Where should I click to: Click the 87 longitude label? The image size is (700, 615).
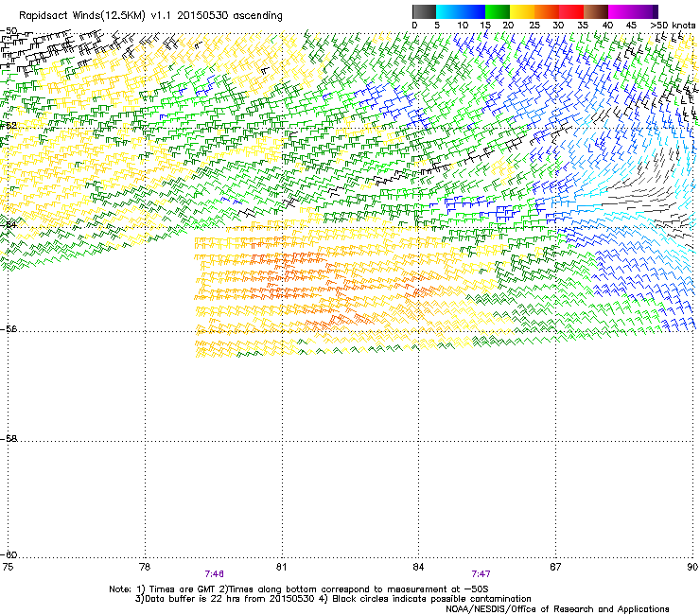555,567
